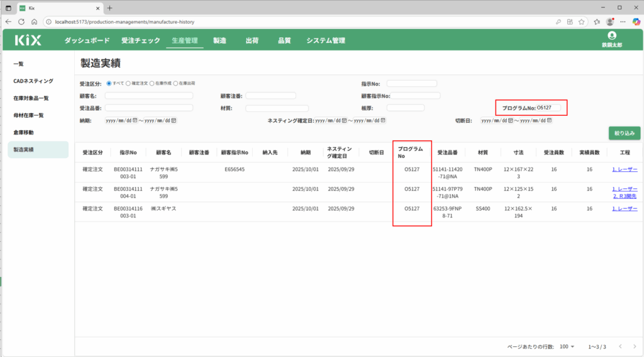
Task: Select the すべて radio button
Action: pos(109,83)
